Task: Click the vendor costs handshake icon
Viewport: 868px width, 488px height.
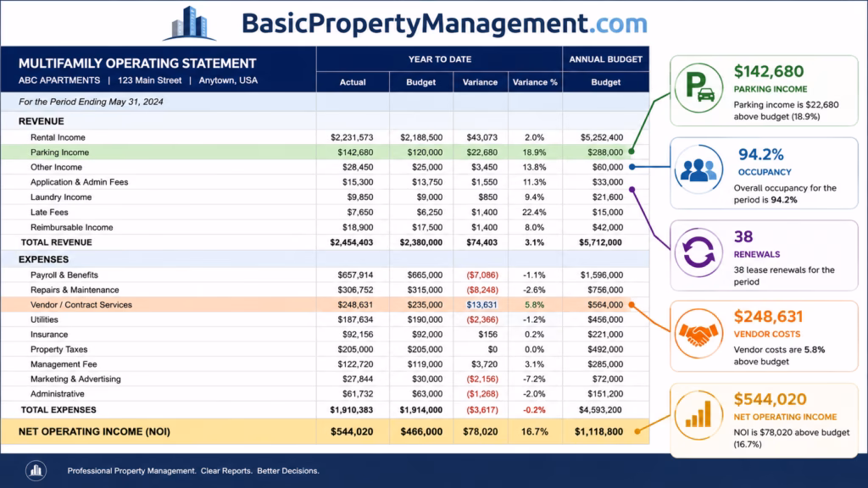Action: coord(698,334)
